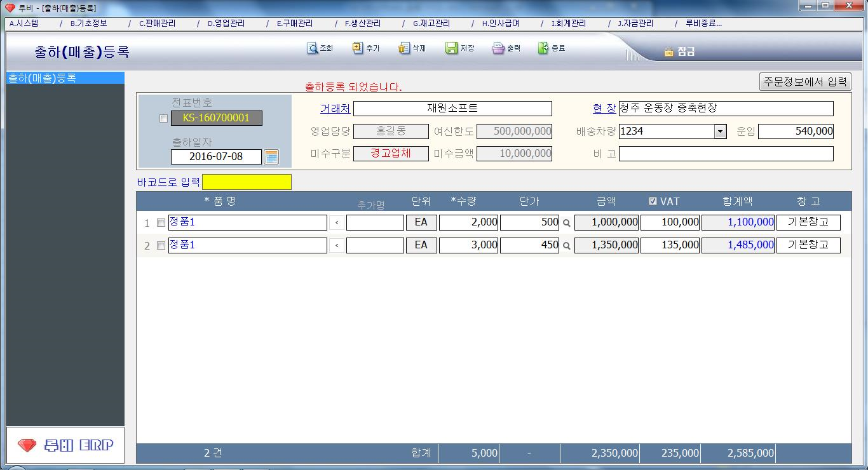
Task: Click row 1 unit price field 500
Action: click(530, 223)
